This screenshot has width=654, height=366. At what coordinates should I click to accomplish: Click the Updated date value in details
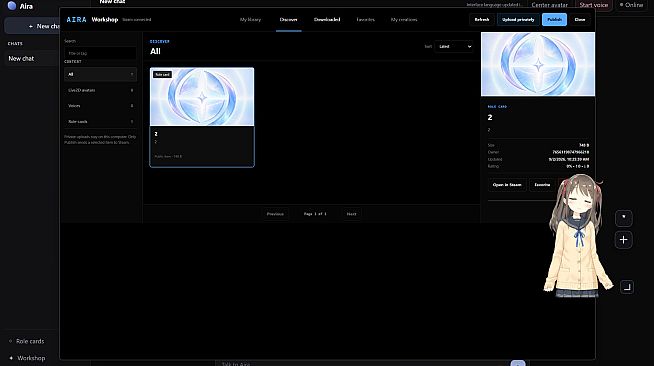pyautogui.click(x=569, y=159)
